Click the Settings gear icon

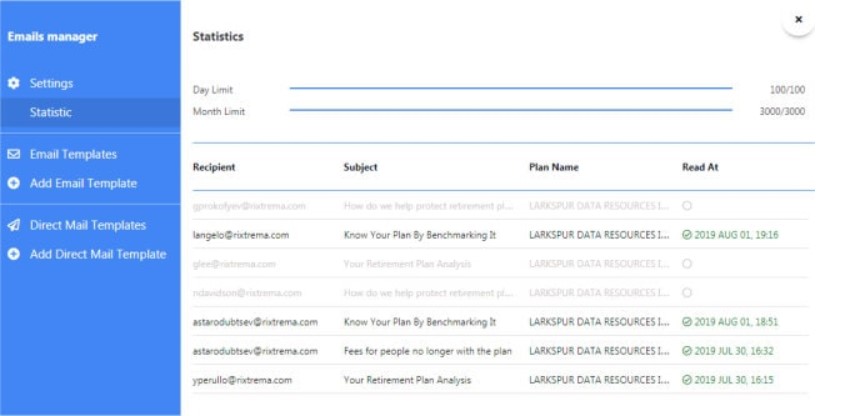pyautogui.click(x=14, y=83)
